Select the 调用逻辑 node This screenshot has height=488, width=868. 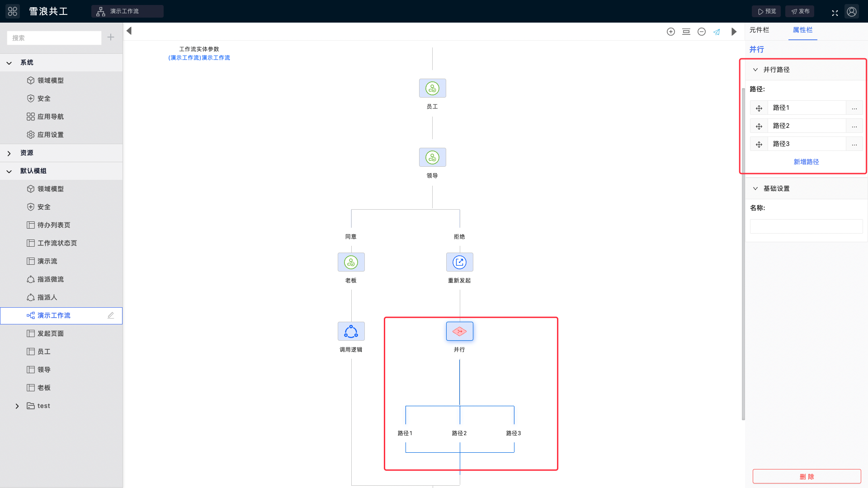click(351, 331)
